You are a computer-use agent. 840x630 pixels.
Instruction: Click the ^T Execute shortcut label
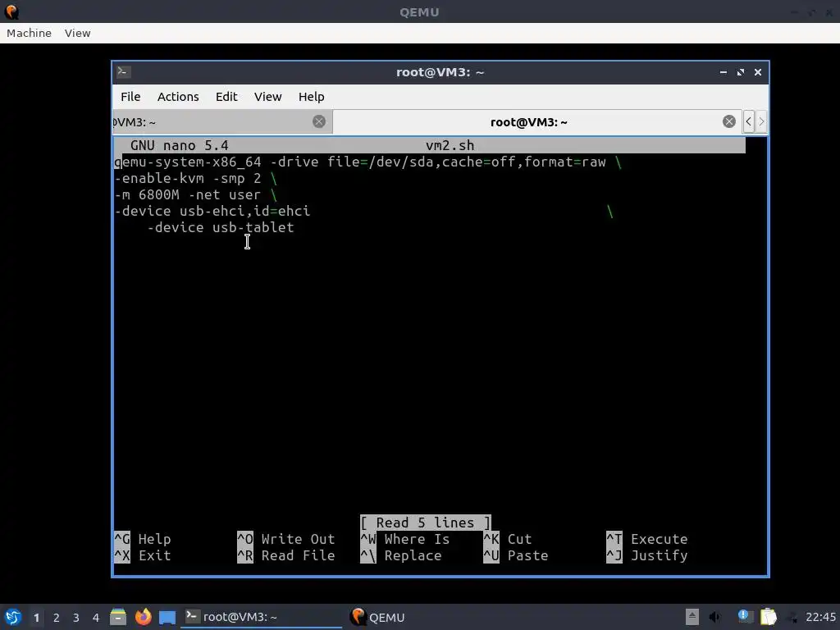pyautogui.click(x=646, y=539)
